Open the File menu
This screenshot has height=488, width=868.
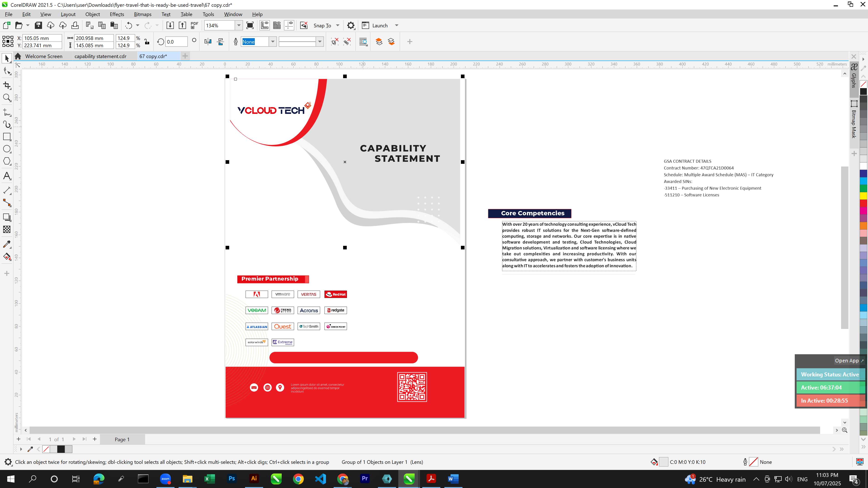[x=9, y=14]
